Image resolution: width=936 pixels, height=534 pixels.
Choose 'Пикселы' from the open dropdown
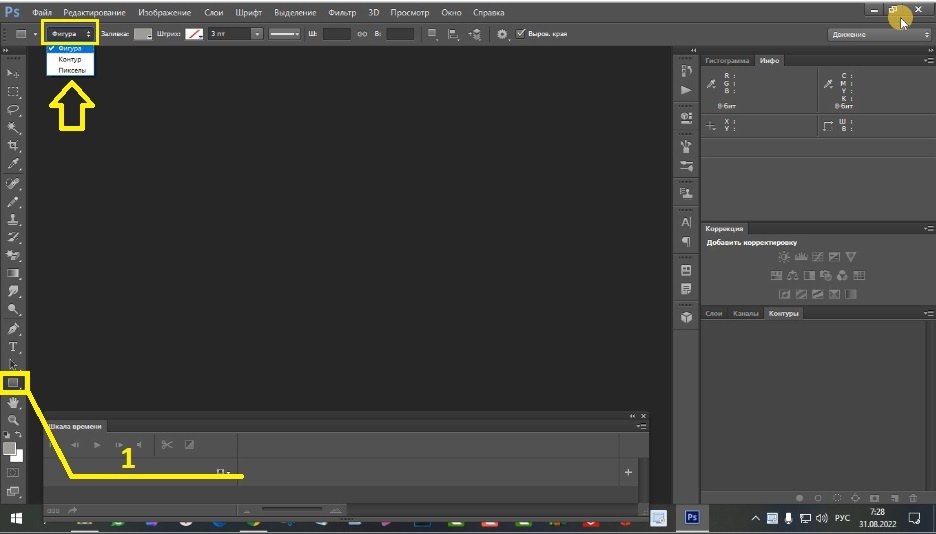pyautogui.click(x=70, y=70)
